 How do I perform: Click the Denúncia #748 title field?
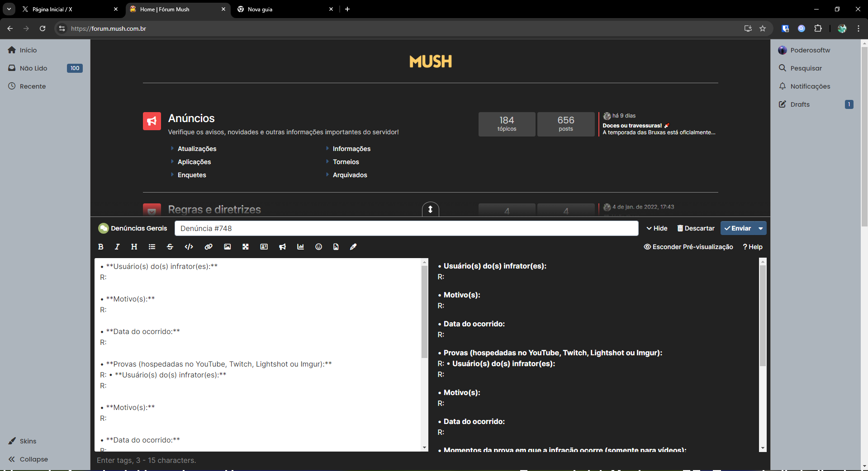pos(406,228)
